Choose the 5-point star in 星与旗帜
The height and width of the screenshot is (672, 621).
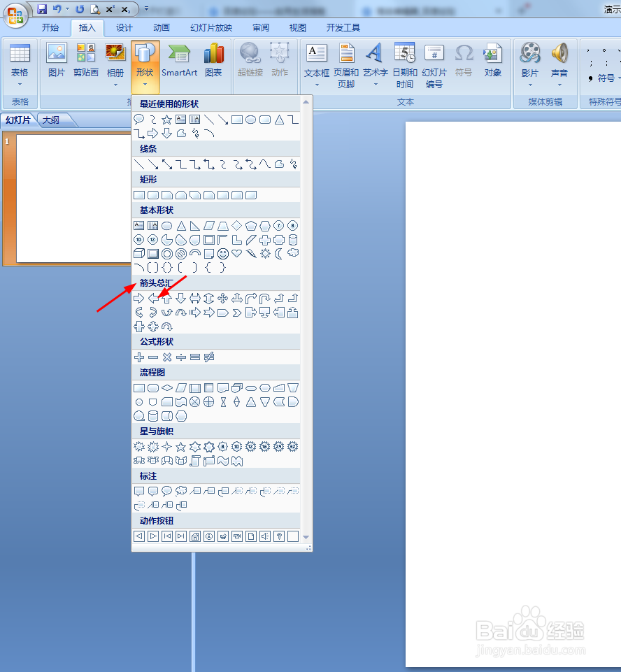[181, 447]
